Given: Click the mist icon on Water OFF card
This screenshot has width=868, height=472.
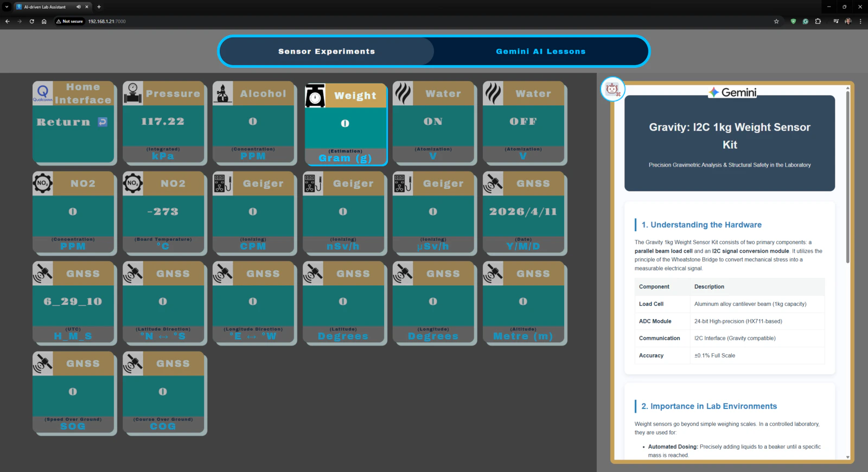Looking at the screenshot, I should (493, 93).
